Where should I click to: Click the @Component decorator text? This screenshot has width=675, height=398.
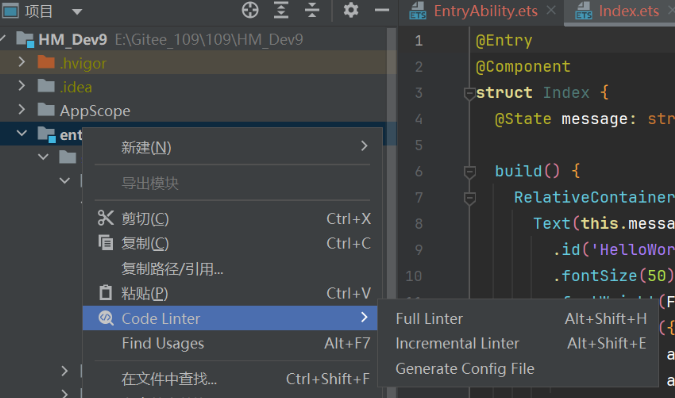tap(523, 67)
